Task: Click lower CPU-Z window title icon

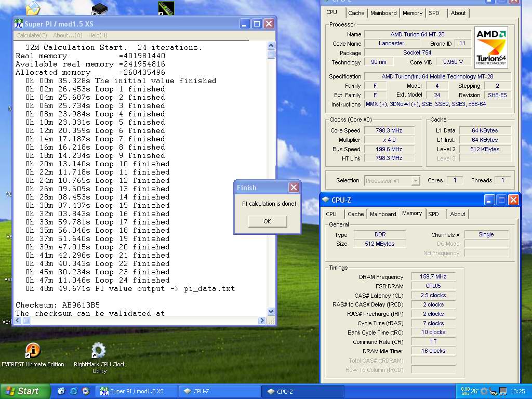Action: click(326, 200)
